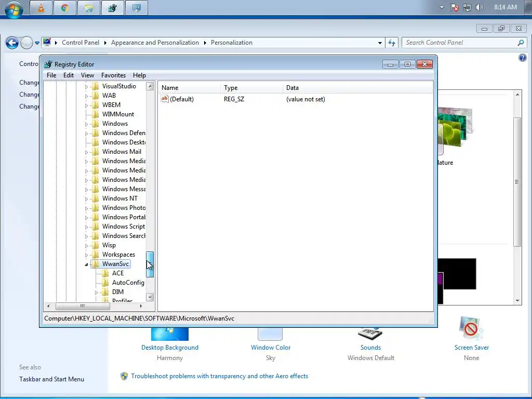Image resolution: width=532 pixels, height=399 pixels.
Task: Click the network tray icon
Action: (467, 7)
